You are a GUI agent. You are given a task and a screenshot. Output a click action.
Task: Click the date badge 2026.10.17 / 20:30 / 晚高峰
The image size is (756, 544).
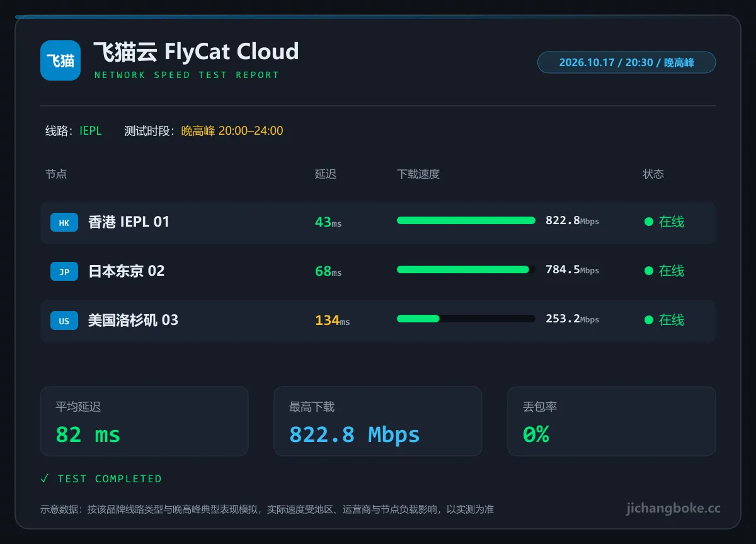(x=626, y=62)
